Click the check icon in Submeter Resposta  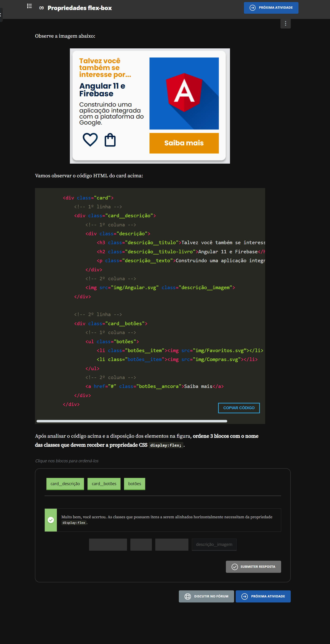pos(235,567)
